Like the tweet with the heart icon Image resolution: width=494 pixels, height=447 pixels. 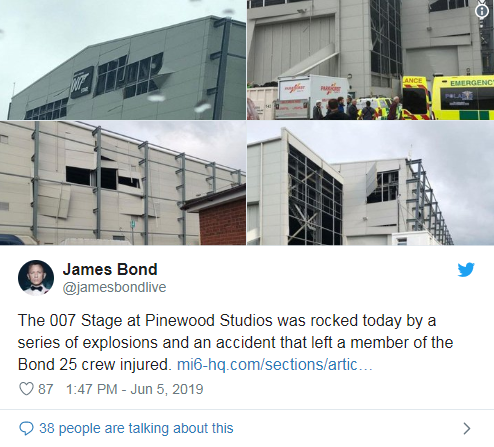26,389
